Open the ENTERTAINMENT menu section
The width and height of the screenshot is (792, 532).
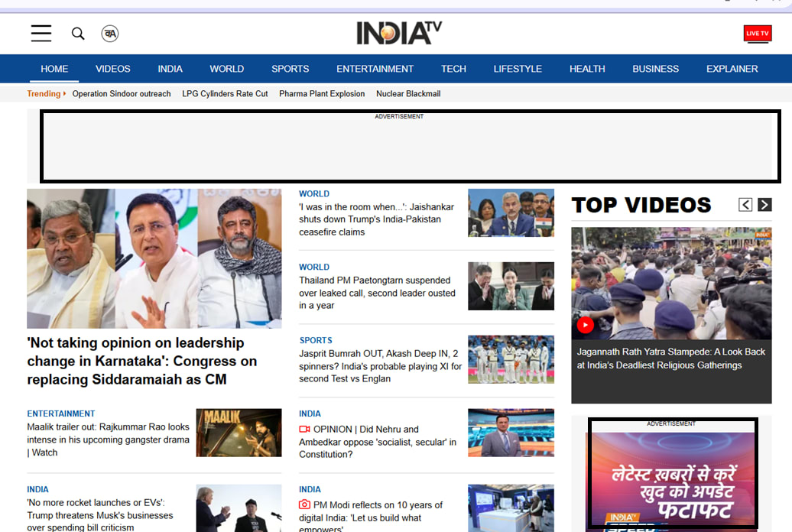coord(375,69)
